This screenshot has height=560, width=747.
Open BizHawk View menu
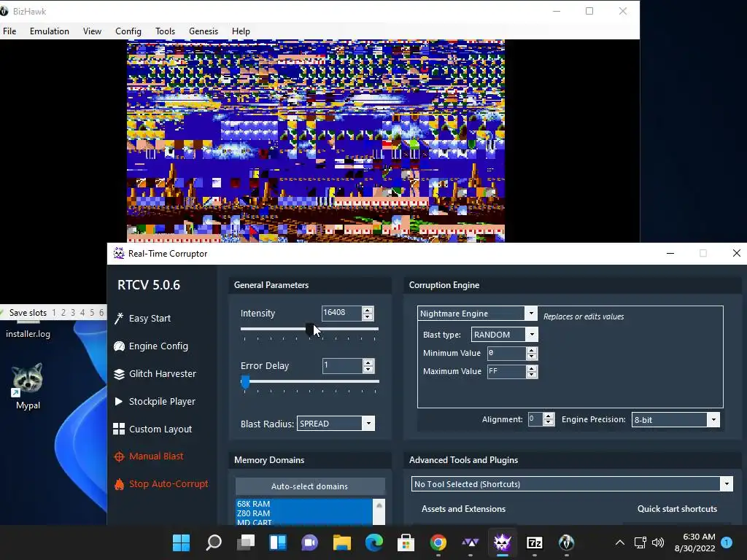click(x=92, y=31)
